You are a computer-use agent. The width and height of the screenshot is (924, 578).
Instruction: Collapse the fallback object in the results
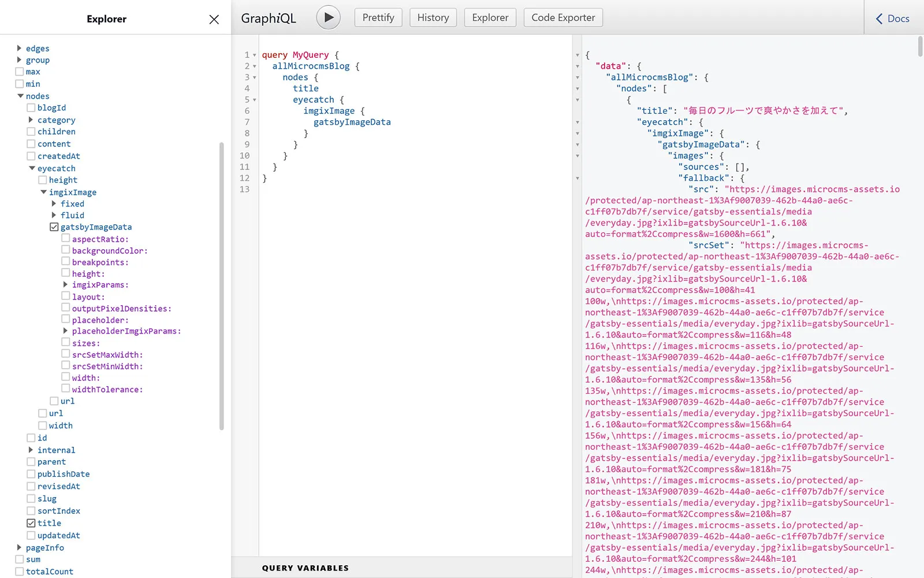[577, 179]
